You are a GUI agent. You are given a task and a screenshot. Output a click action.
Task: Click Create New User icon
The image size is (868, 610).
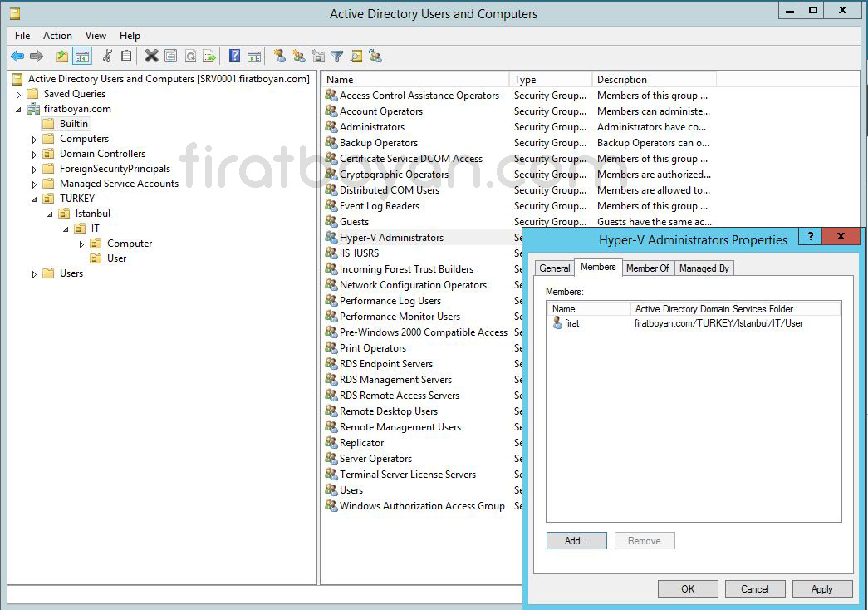280,56
